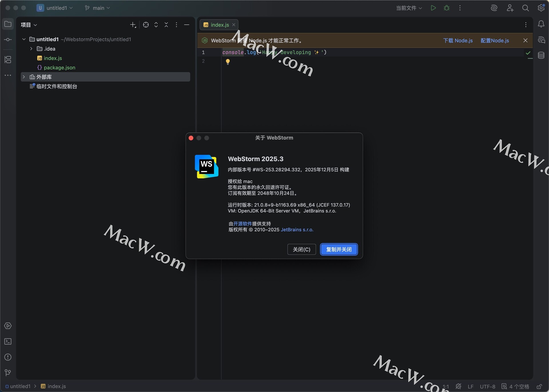
Task: Click the Debug bug icon
Action: (x=447, y=8)
